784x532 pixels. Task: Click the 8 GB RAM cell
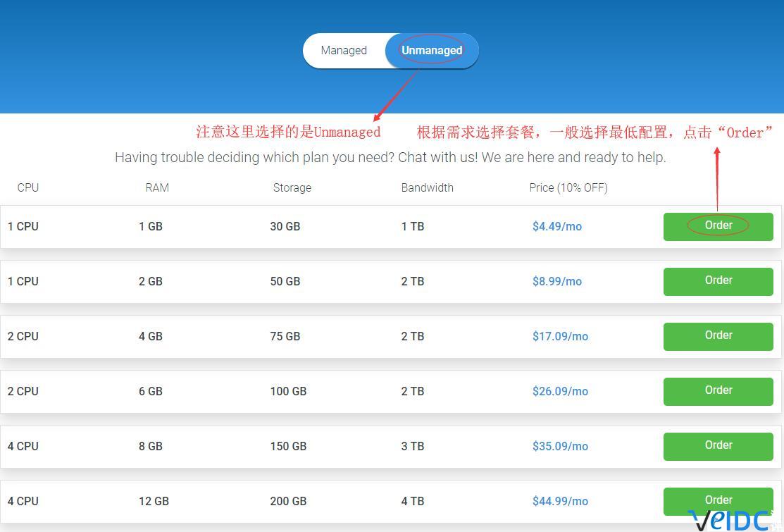pyautogui.click(x=151, y=447)
